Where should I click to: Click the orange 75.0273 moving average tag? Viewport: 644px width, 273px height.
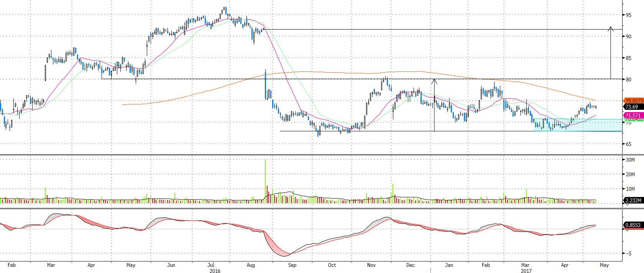634,101
